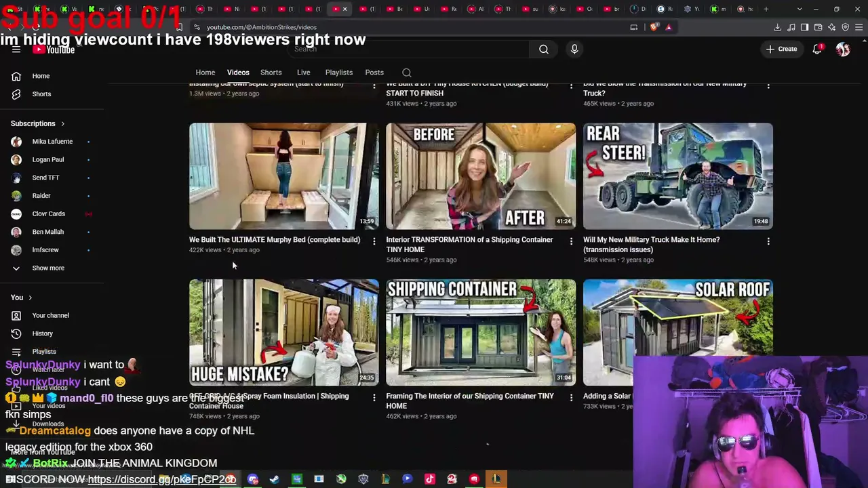
Task: Expand the Subscriptions section chevron
Action: click(x=62, y=123)
